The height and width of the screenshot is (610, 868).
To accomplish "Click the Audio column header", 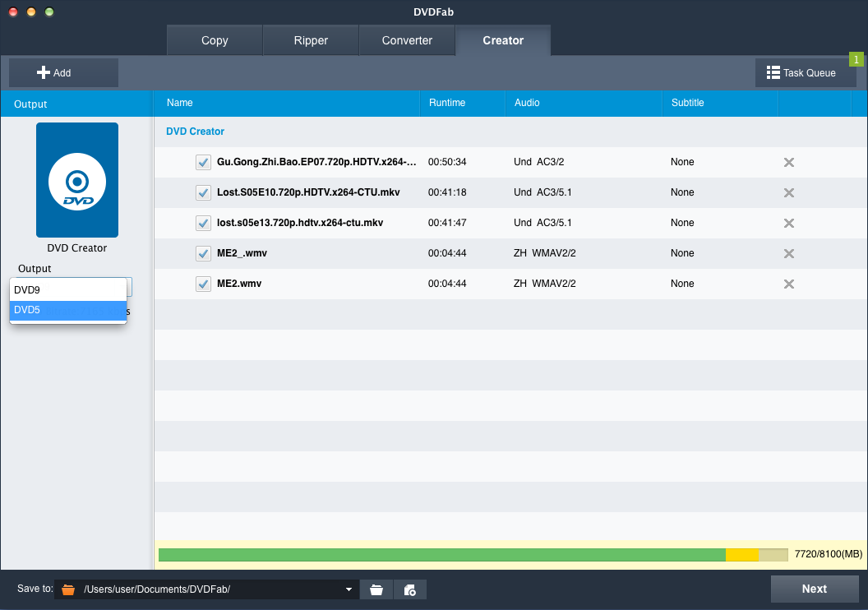I will pos(584,103).
